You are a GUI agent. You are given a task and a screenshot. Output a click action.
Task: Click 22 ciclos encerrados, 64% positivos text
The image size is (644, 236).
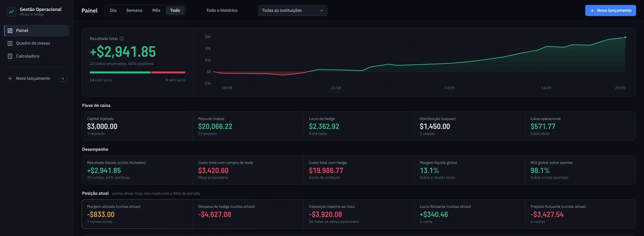121,64
